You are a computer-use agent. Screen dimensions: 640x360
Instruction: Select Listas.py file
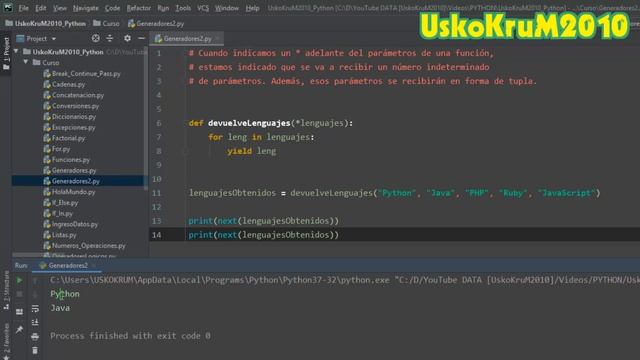pyautogui.click(x=60, y=235)
